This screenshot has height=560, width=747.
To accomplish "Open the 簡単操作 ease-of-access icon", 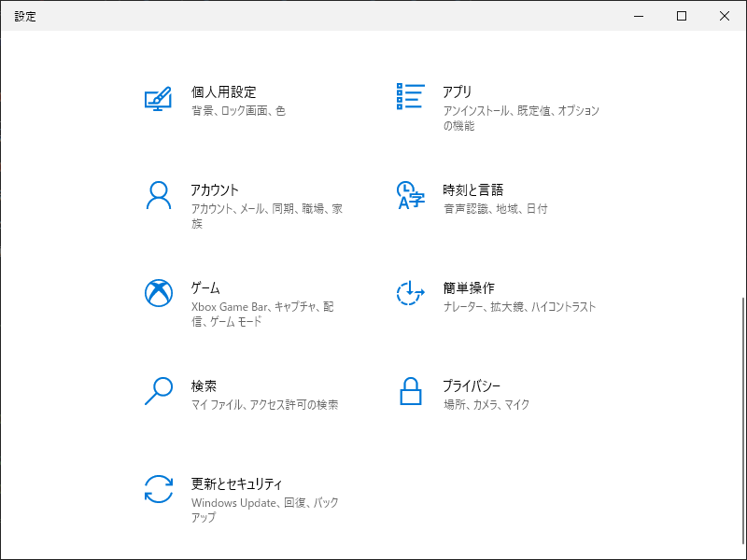I will [410, 293].
